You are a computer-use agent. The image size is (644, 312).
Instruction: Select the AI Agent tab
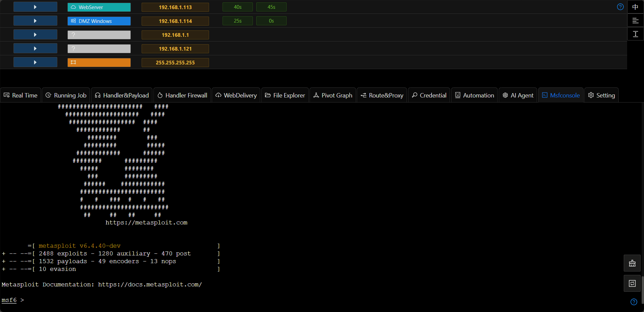tap(518, 95)
